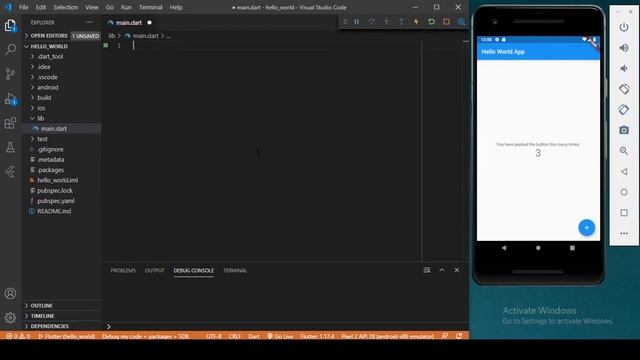Click Step Into in debug toolbar
Screen dimensions: 640x360
(386, 22)
